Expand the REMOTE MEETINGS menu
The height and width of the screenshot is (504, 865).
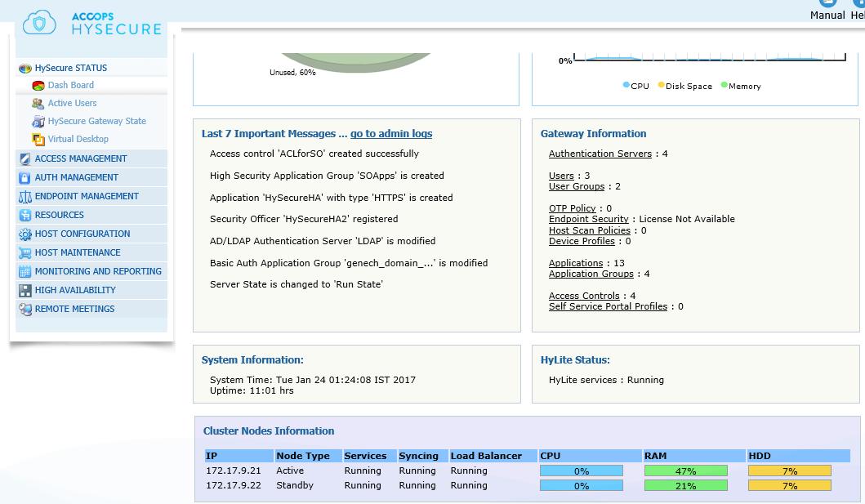[x=75, y=309]
